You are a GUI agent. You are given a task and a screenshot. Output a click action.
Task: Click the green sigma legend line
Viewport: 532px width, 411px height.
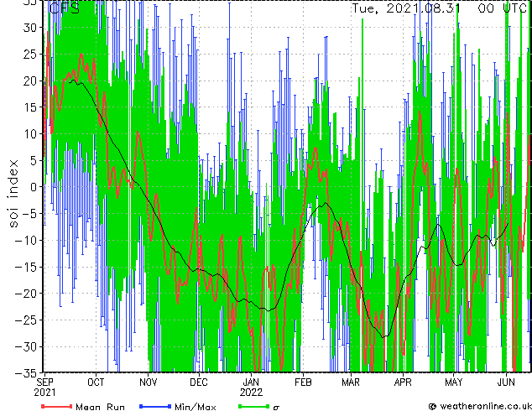[x=253, y=406]
